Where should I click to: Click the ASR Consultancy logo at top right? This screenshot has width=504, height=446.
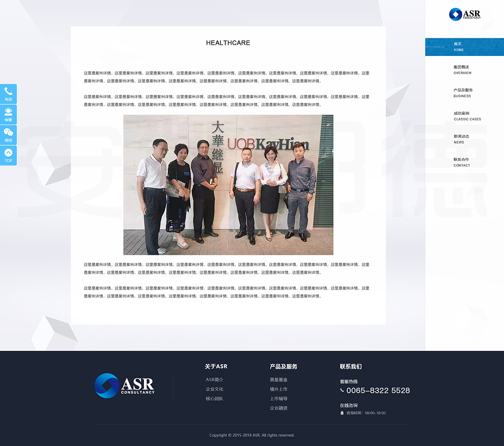click(x=464, y=14)
